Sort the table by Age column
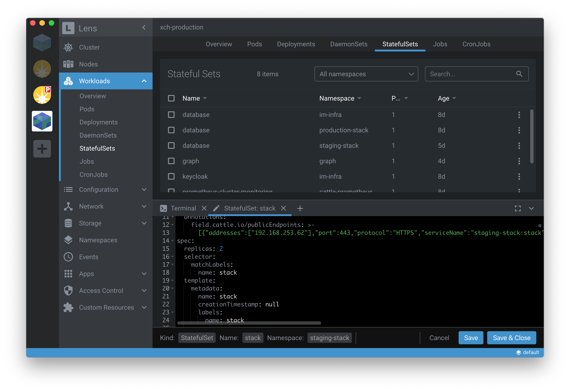 coord(447,98)
